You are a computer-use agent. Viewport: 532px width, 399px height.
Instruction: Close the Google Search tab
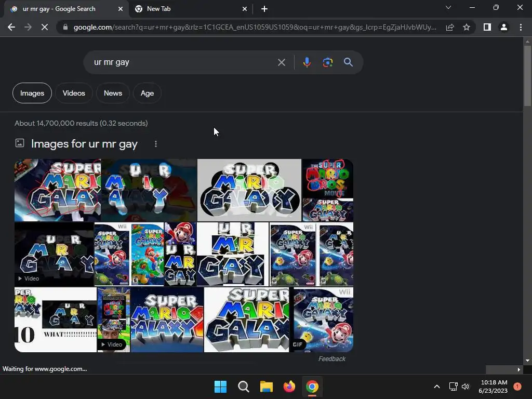[x=121, y=9]
